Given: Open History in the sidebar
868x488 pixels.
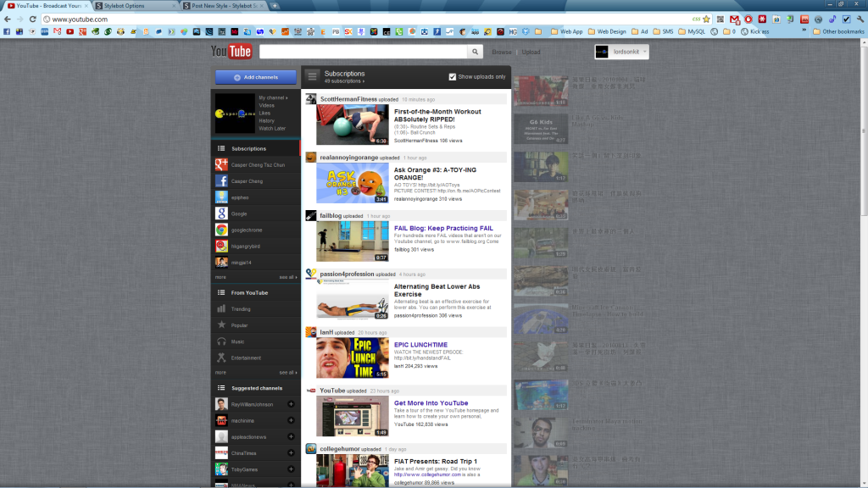Looking at the screenshot, I should click(x=266, y=120).
